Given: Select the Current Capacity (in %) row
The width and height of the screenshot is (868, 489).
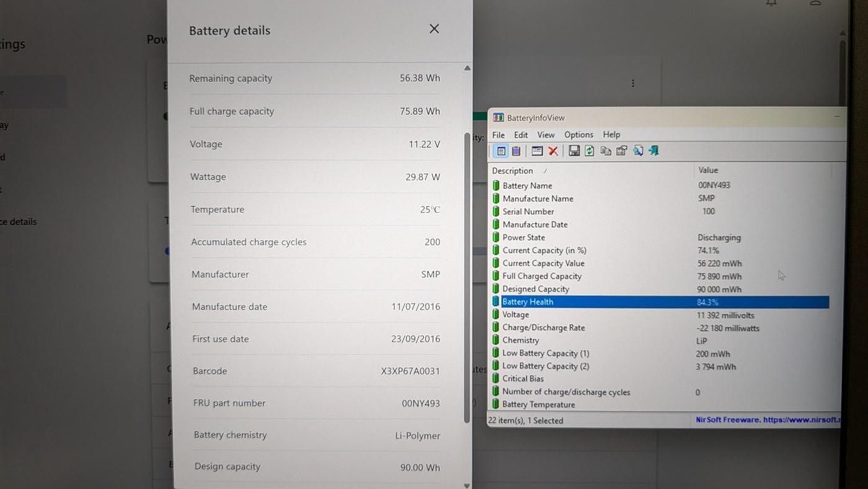Looking at the screenshot, I should click(660, 250).
